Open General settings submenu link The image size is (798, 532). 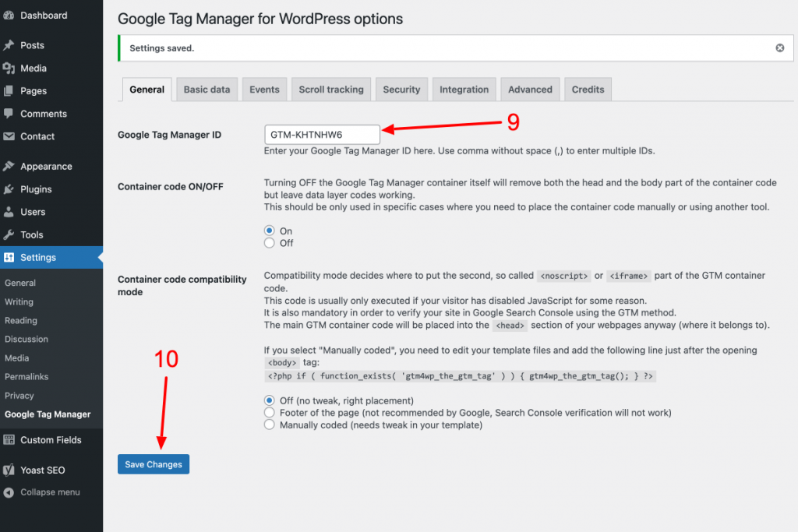point(20,283)
